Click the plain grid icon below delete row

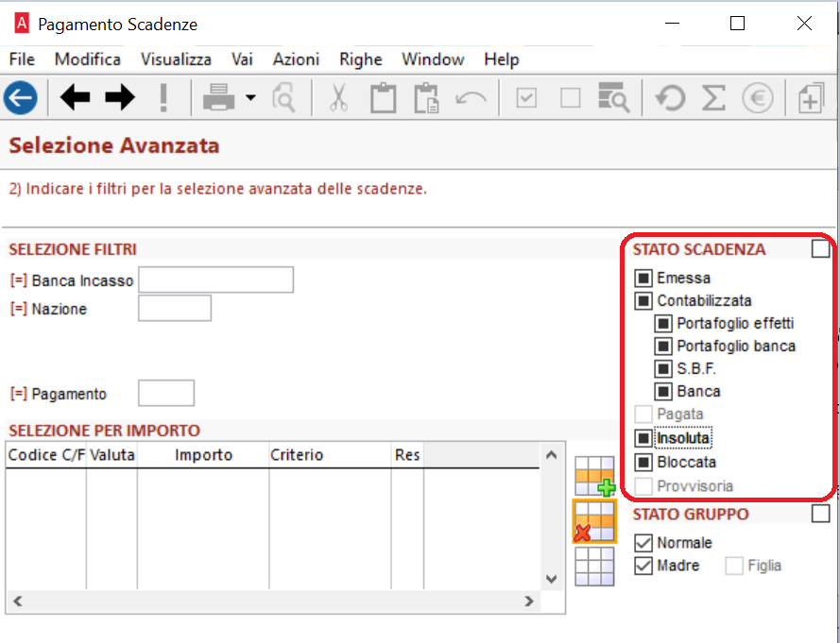[x=594, y=566]
